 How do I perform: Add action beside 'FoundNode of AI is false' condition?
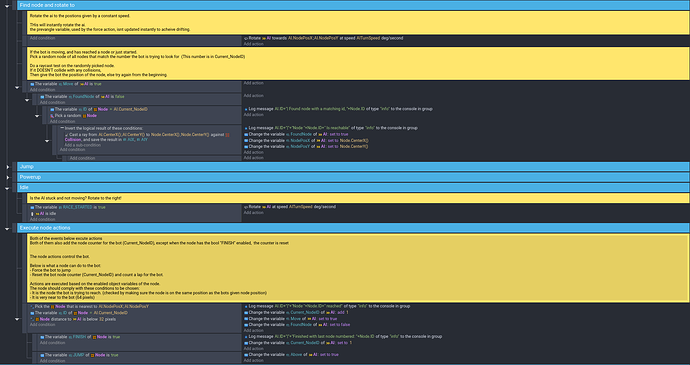pos(253,96)
